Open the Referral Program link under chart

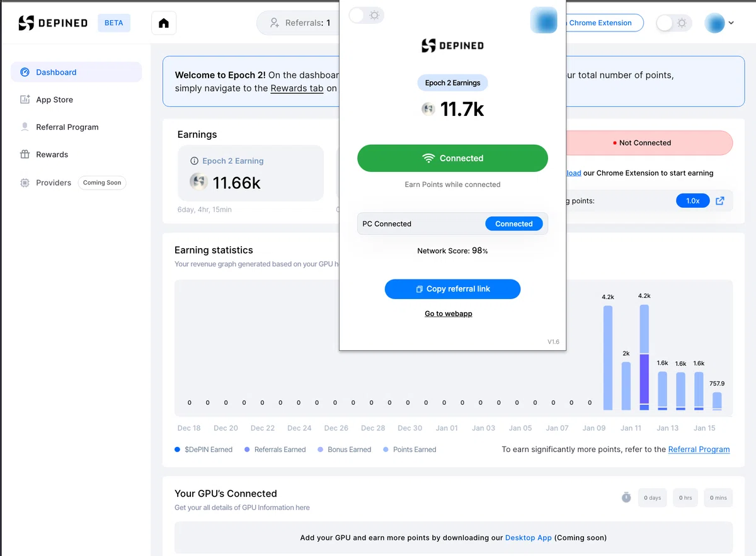click(x=699, y=450)
